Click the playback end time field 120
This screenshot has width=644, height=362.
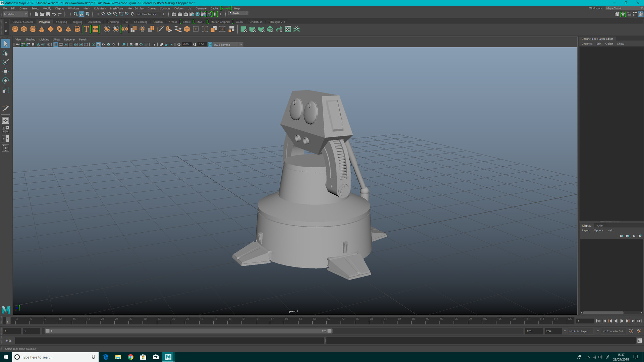point(533,331)
